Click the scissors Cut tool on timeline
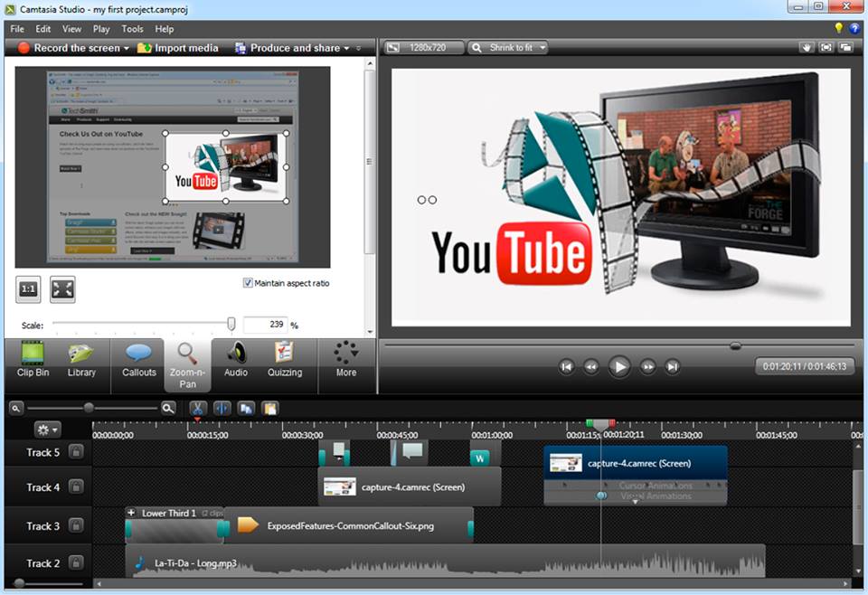The width and height of the screenshot is (868, 595). tap(197, 408)
